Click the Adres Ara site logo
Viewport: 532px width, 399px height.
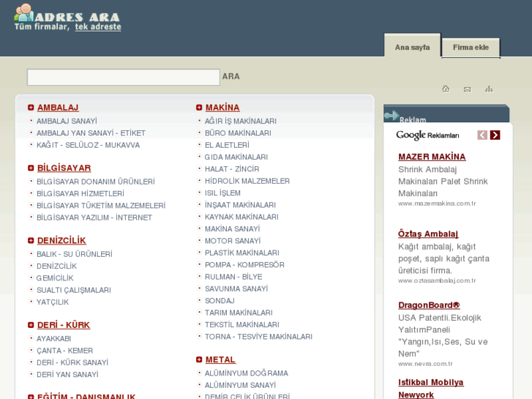[67, 18]
